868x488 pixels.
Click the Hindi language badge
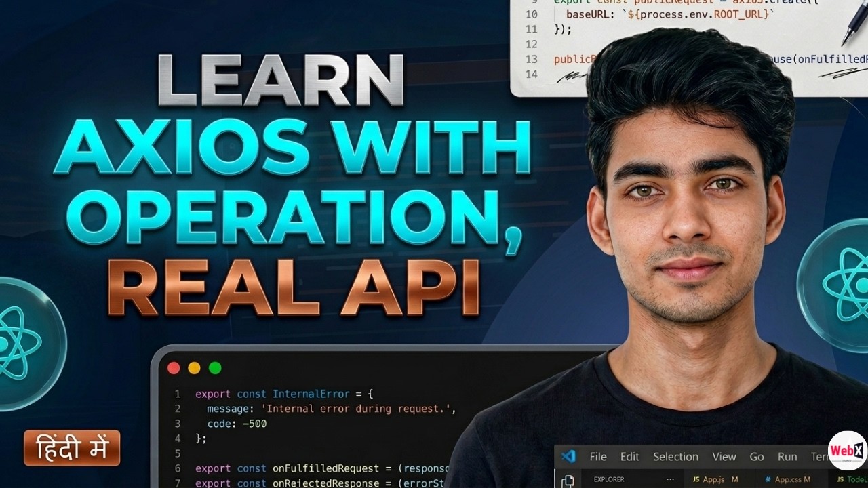click(x=72, y=448)
